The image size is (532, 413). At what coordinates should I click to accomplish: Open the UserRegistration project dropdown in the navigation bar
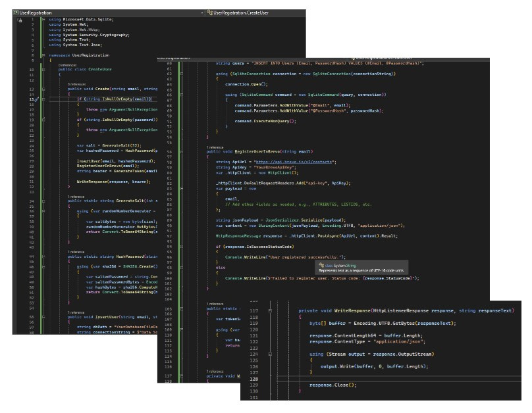[x=109, y=12]
